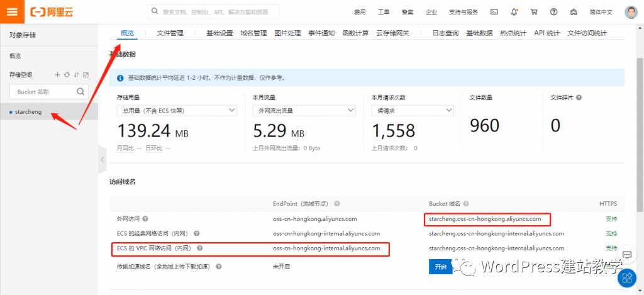Switch to the 热点统计 tab
644x295 pixels.
click(x=513, y=33)
